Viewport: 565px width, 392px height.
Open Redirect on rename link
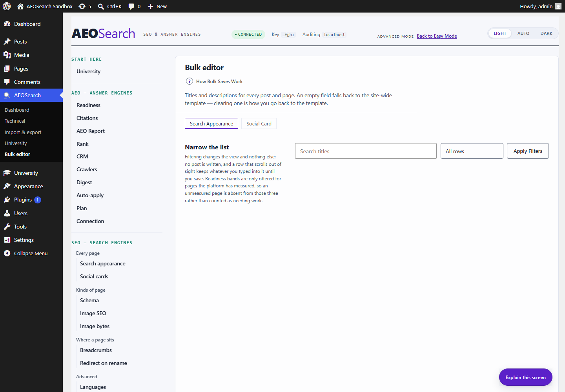click(104, 363)
